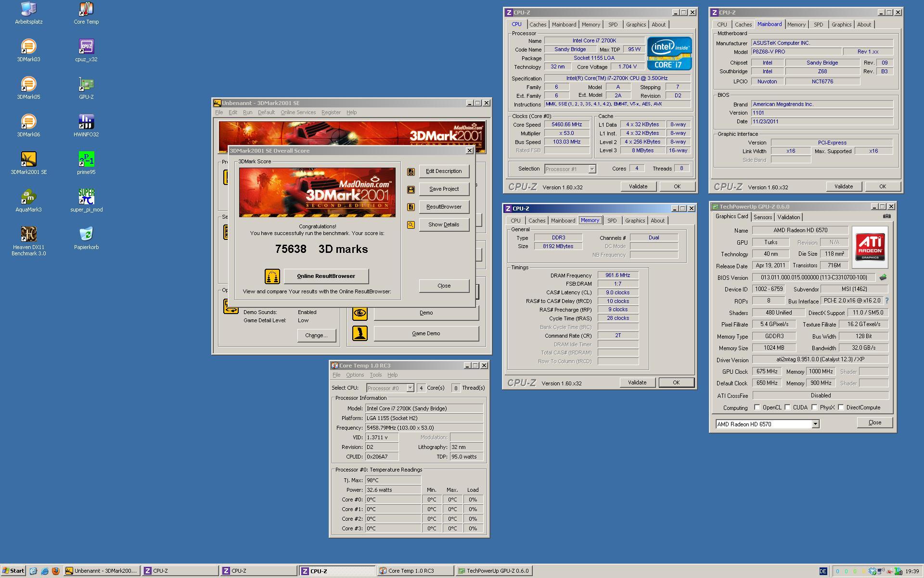Viewport: 924px width, 578px height.
Task: Click the ATI Radeon logo in GPU-Z
Action: [x=870, y=248]
